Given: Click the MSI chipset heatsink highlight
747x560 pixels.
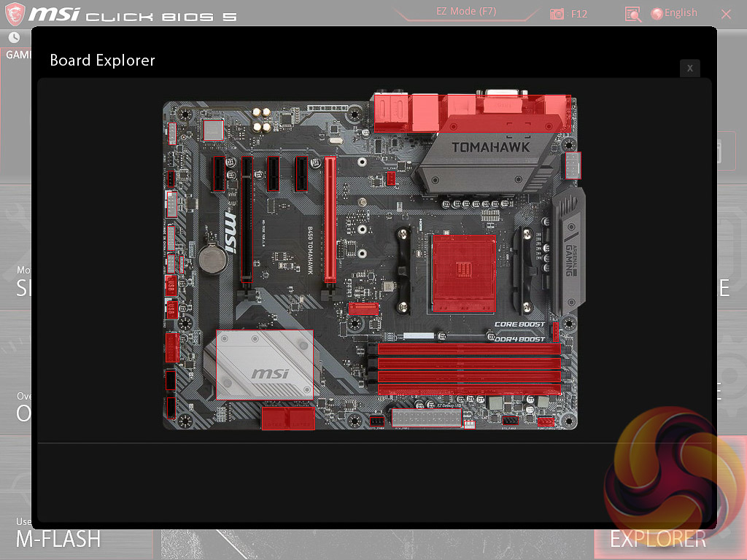Looking at the screenshot, I should pos(265,365).
